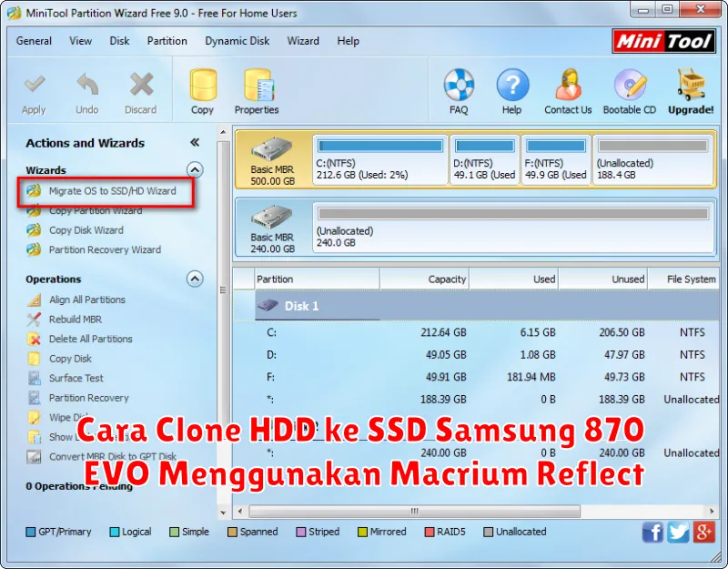Select the 240 GB Basic MBR disk
The width and height of the screenshot is (728, 569).
pos(272,228)
